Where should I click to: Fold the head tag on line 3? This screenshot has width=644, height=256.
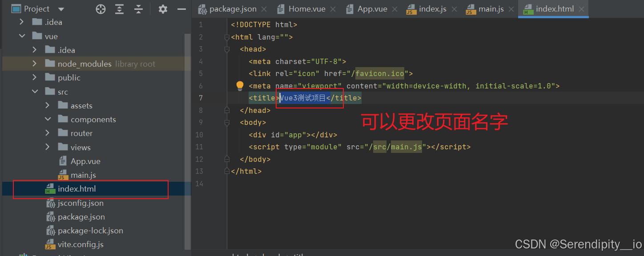coord(227,49)
